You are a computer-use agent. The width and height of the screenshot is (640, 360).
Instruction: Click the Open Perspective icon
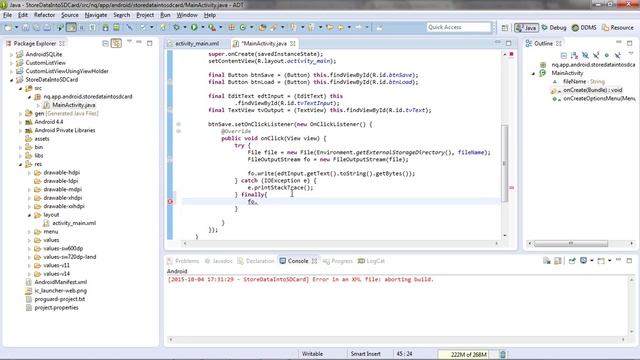point(505,28)
